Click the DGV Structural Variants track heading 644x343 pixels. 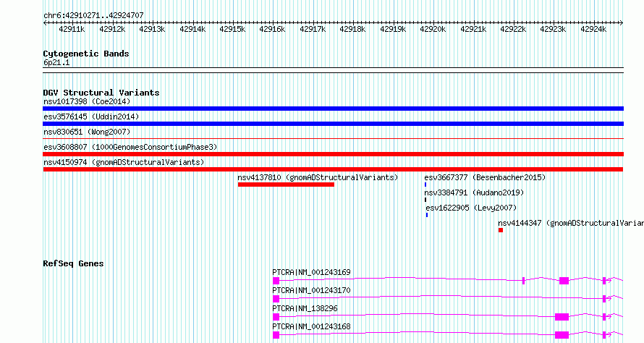click(x=101, y=93)
